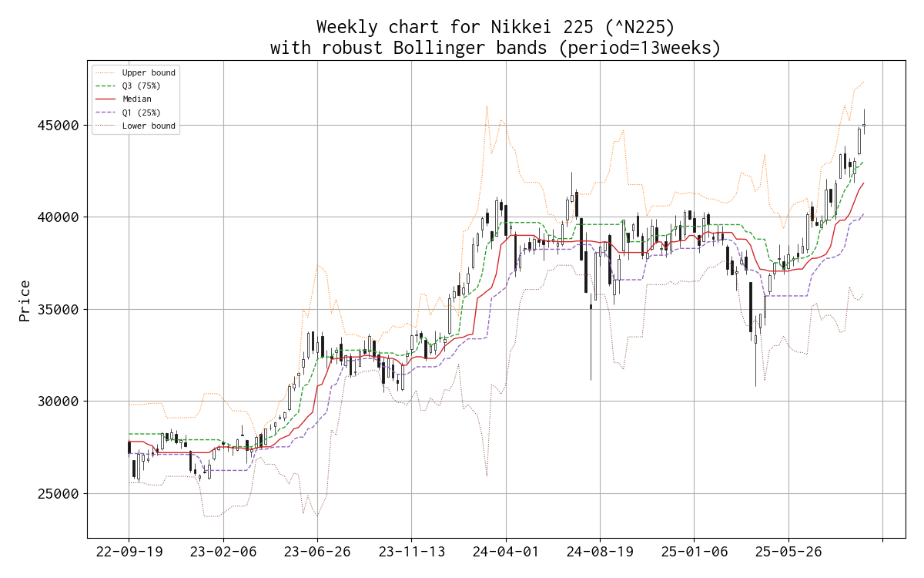This screenshot has width=924, height=578.
Task: Click the 23-11-13 date tick label
Action: click(x=411, y=553)
